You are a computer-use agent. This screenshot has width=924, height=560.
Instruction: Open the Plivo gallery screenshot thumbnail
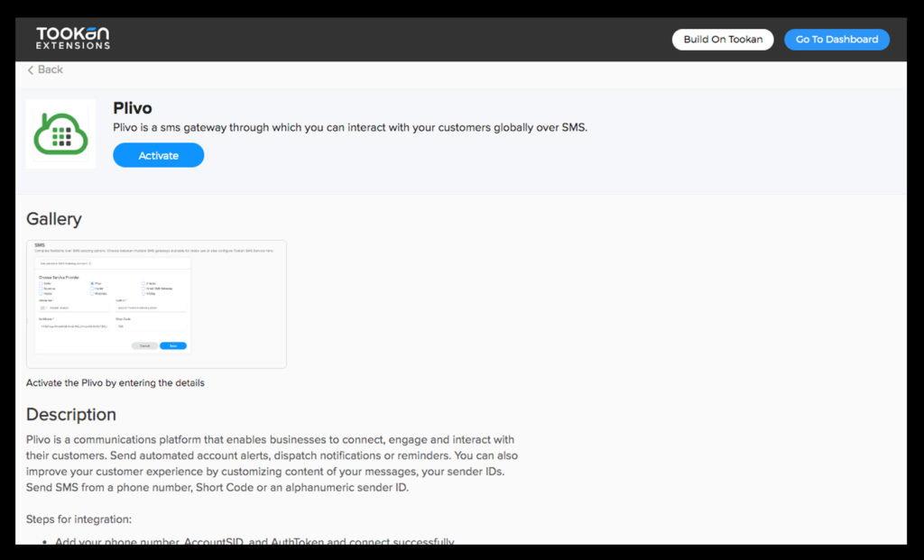[x=156, y=304]
